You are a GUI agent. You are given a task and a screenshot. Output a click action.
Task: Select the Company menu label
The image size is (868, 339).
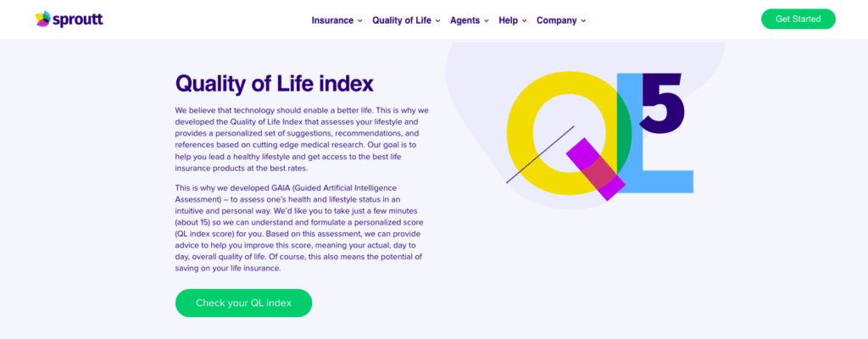tap(557, 20)
